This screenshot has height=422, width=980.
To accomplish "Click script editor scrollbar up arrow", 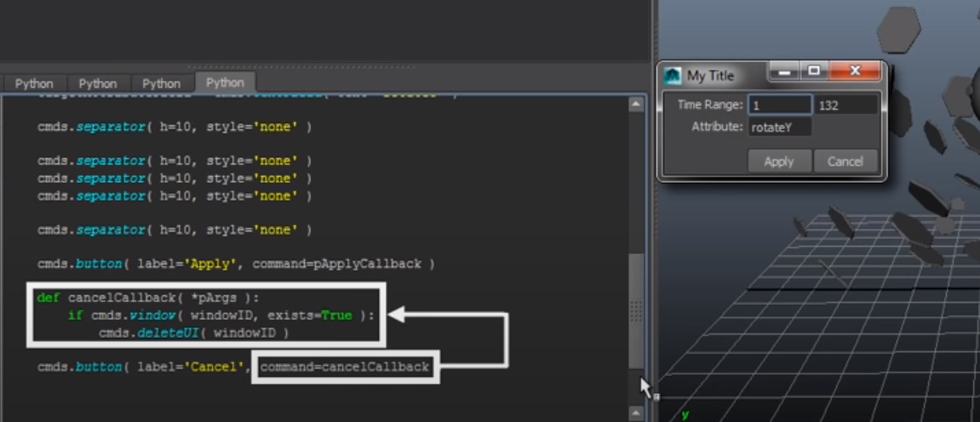I will (x=636, y=105).
